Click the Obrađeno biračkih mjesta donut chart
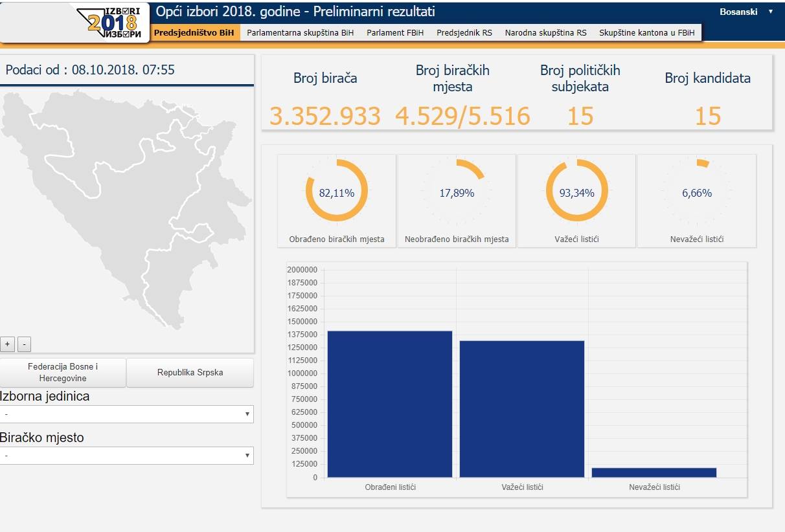The width and height of the screenshot is (785, 532). [x=336, y=192]
